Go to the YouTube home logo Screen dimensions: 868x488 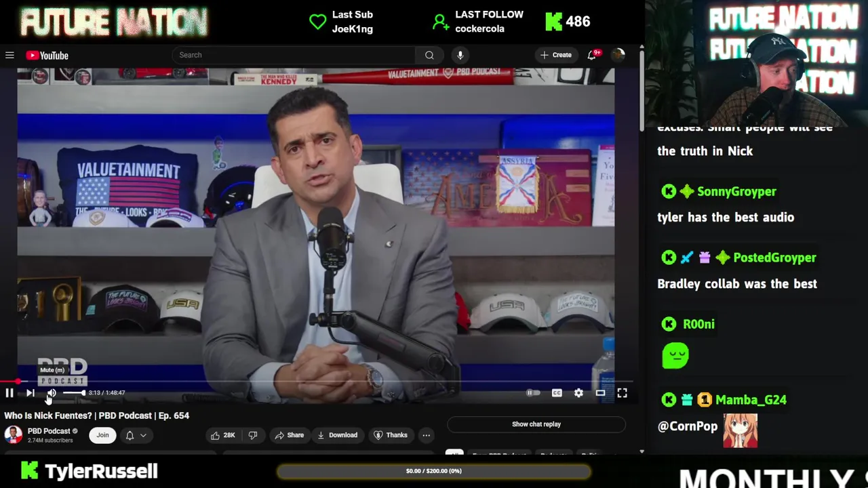click(x=47, y=56)
